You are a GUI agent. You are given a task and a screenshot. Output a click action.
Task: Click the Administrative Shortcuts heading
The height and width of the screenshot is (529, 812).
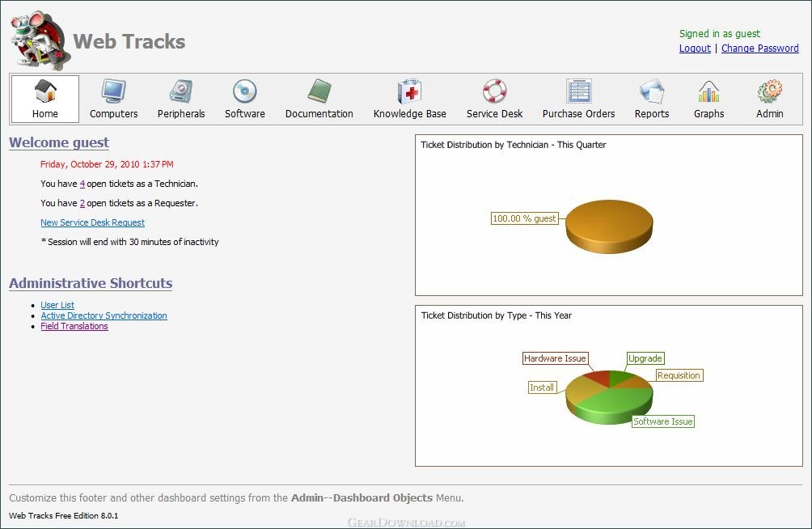[x=91, y=283]
